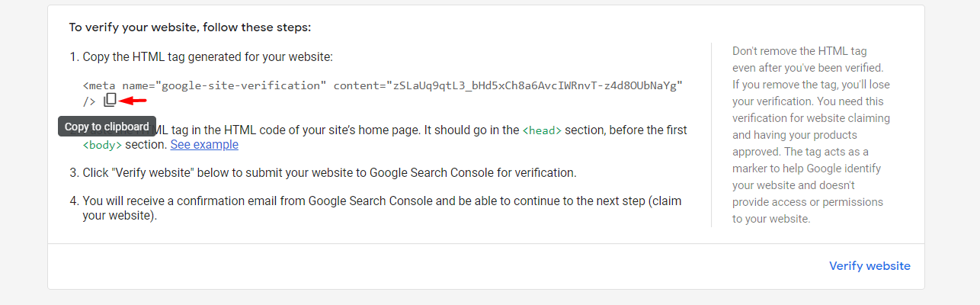Click the heading 'To verify your website'
980x305 pixels.
[x=190, y=27]
